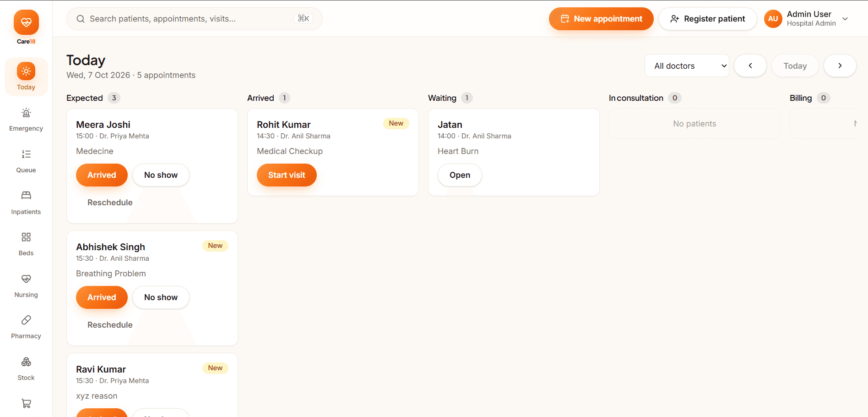Click the Heart Burn reason text
The image size is (868, 417).
(458, 151)
